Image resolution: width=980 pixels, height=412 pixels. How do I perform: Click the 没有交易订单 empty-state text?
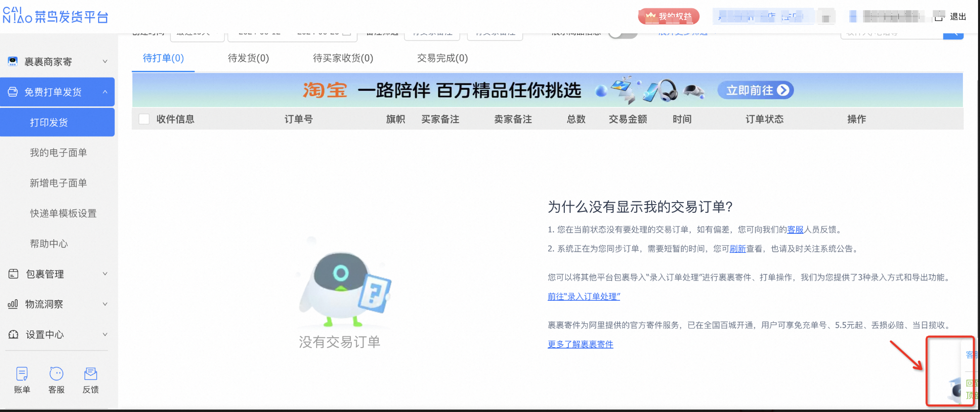340,342
